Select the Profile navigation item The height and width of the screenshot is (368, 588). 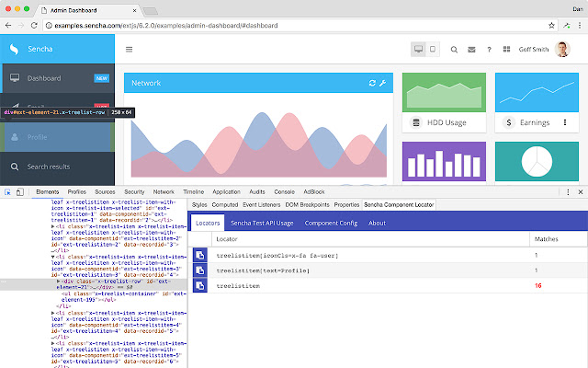[57, 137]
